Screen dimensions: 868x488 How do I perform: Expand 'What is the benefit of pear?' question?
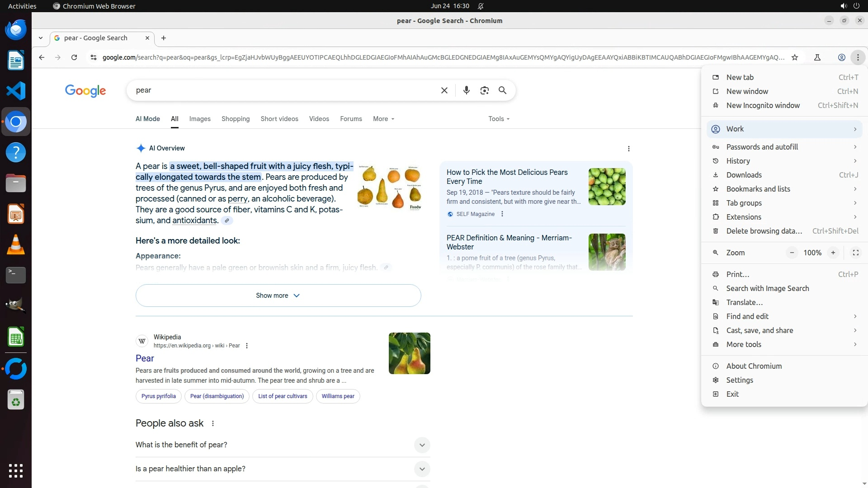(421, 445)
